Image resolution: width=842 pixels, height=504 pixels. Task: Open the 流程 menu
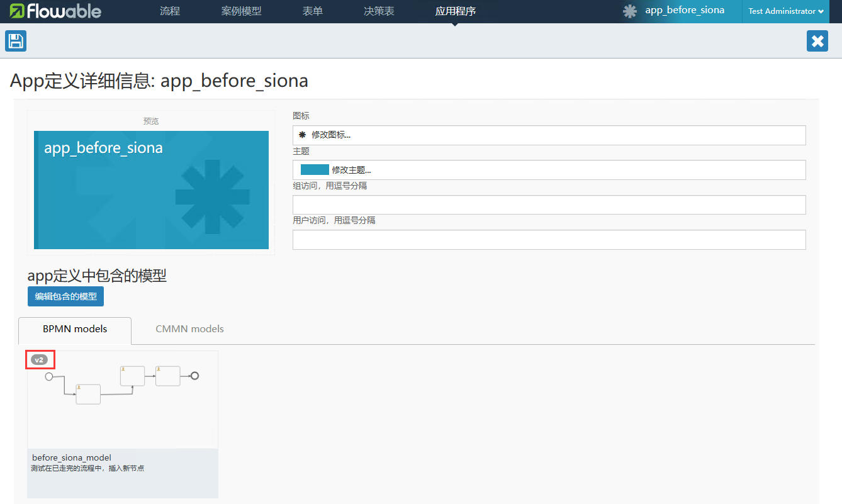click(170, 11)
